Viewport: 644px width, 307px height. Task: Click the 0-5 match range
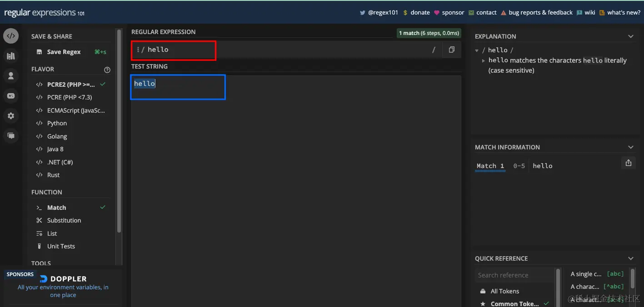pyautogui.click(x=519, y=166)
